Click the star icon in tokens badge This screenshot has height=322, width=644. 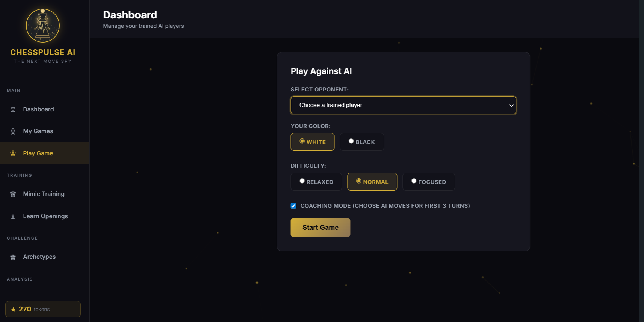coord(14,309)
